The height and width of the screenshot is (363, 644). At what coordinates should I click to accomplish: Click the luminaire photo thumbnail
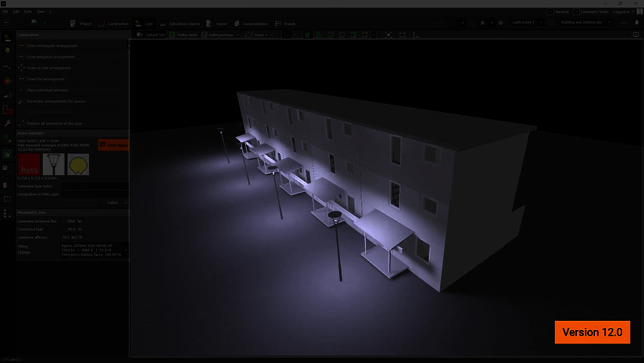coord(53,165)
